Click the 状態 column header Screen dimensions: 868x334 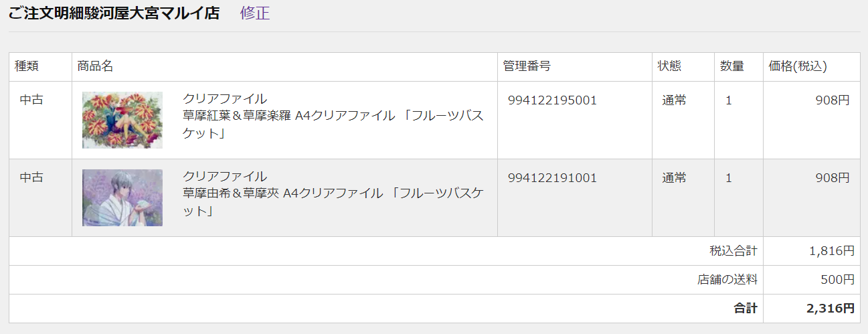click(x=669, y=66)
